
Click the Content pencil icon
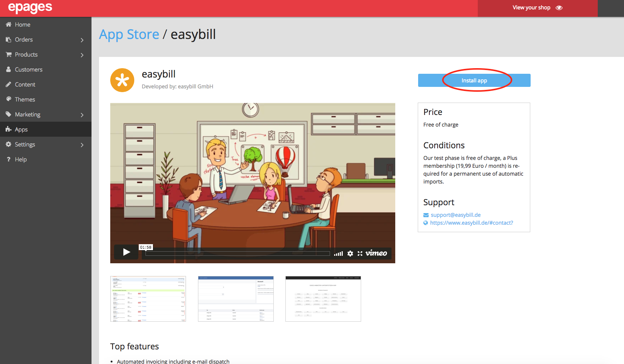coord(8,84)
